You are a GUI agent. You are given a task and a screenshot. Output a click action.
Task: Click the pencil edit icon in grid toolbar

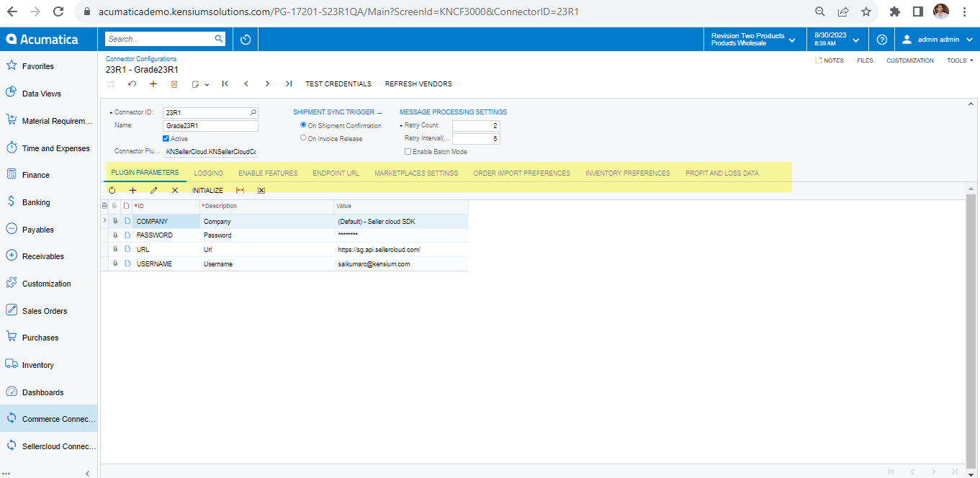(153, 191)
